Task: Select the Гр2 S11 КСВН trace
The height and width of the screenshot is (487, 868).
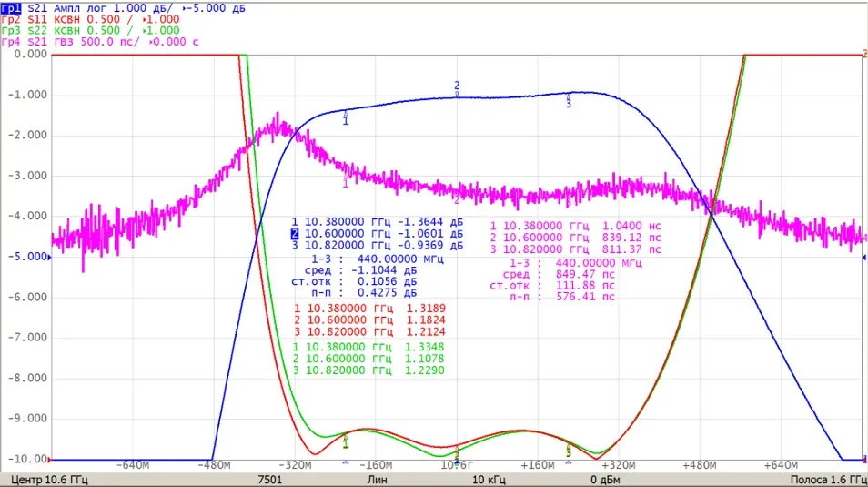Action: point(90,19)
